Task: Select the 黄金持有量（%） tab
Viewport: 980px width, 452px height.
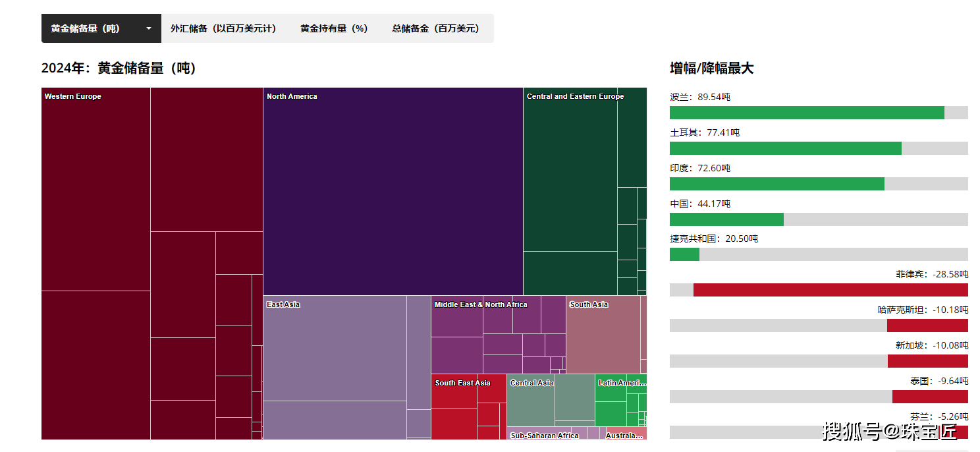Action: click(334, 29)
